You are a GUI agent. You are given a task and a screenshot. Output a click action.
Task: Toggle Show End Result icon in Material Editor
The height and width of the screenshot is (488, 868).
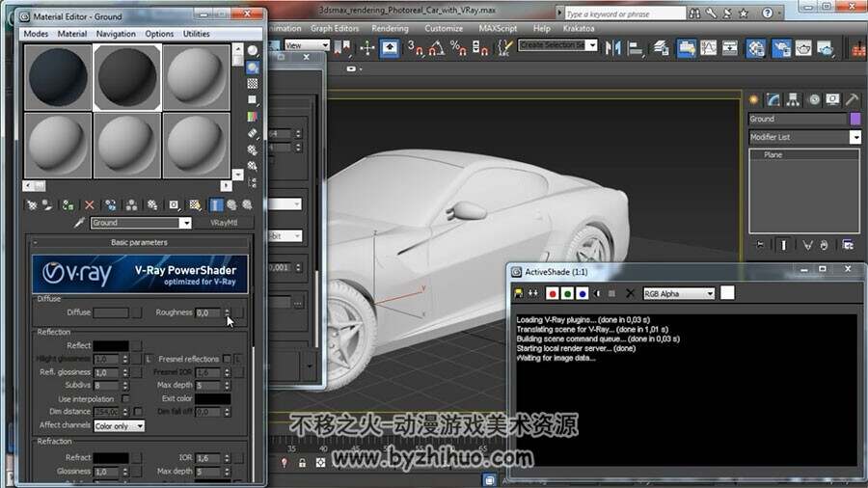click(216, 205)
